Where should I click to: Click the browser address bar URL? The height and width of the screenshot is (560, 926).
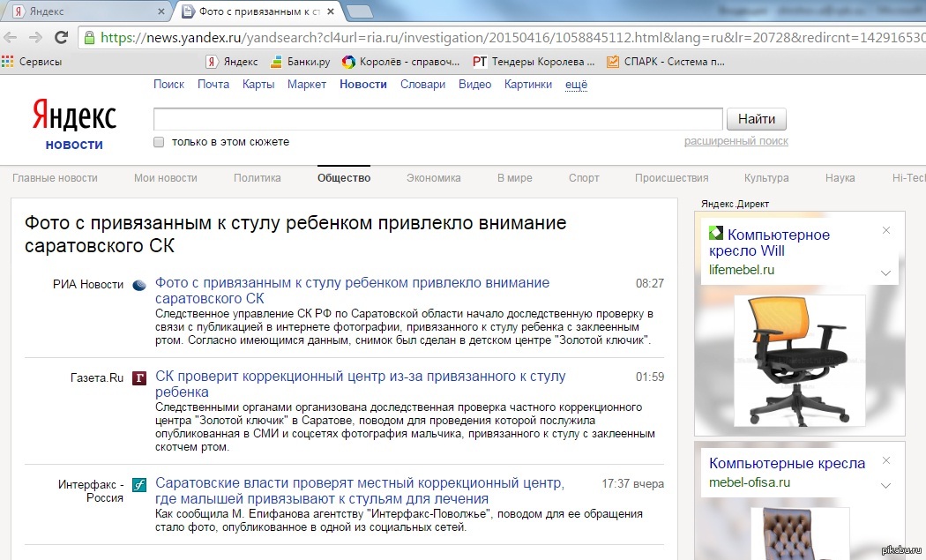511,38
